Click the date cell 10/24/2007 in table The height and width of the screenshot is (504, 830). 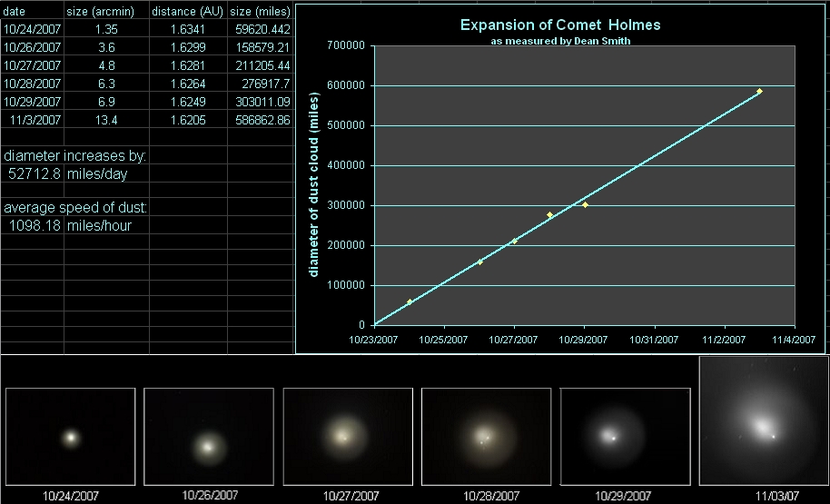click(33, 29)
